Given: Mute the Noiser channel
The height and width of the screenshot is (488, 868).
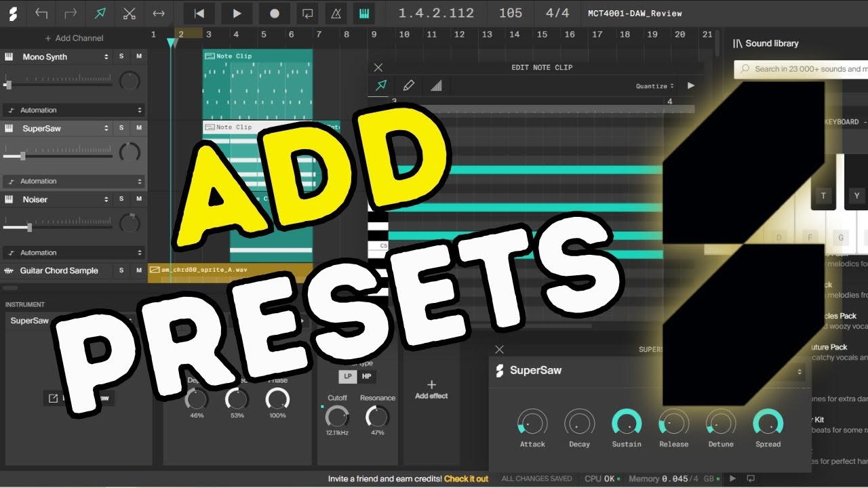Looking at the screenshot, I should click(139, 199).
